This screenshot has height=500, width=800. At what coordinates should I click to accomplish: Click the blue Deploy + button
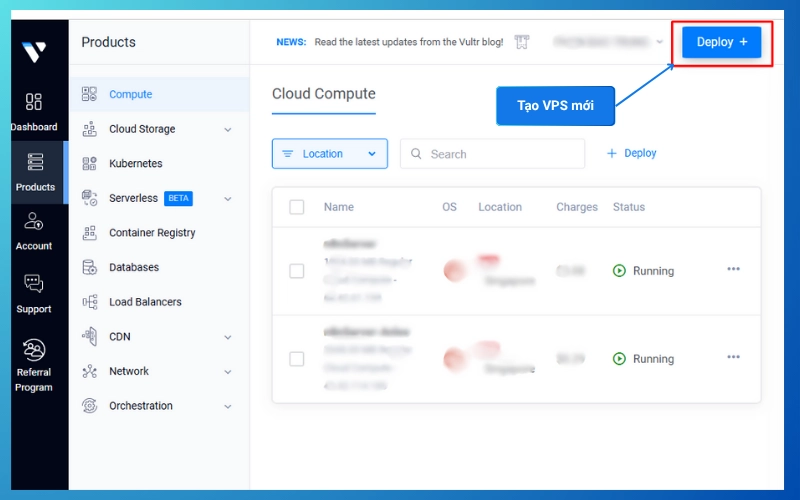pyautogui.click(x=721, y=42)
